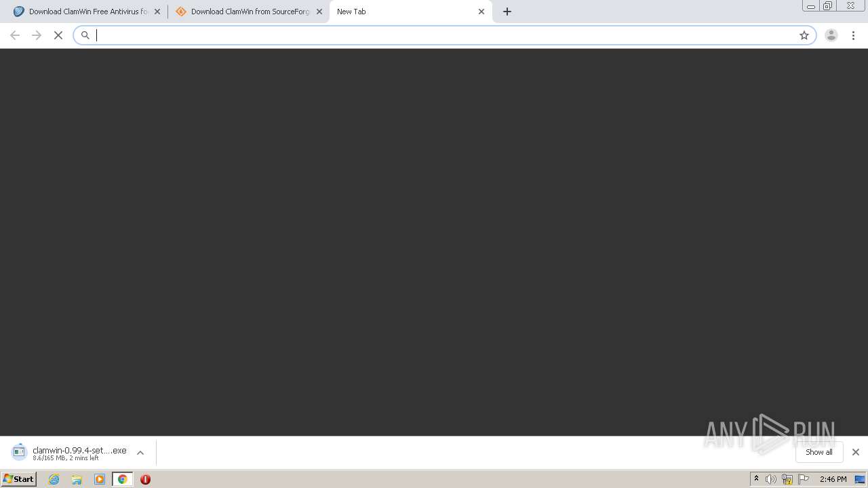Screen dimensions: 868x488
Task: Go back with the back arrow
Action: [15, 35]
